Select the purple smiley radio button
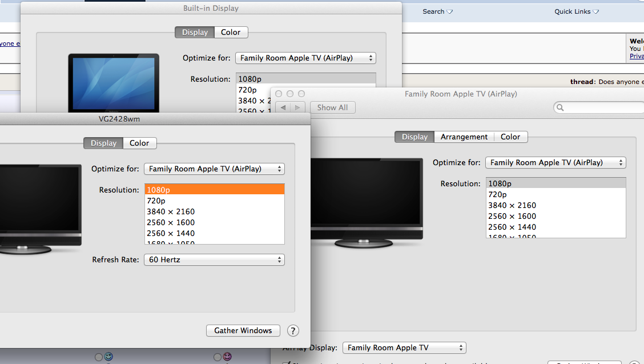 click(218, 357)
